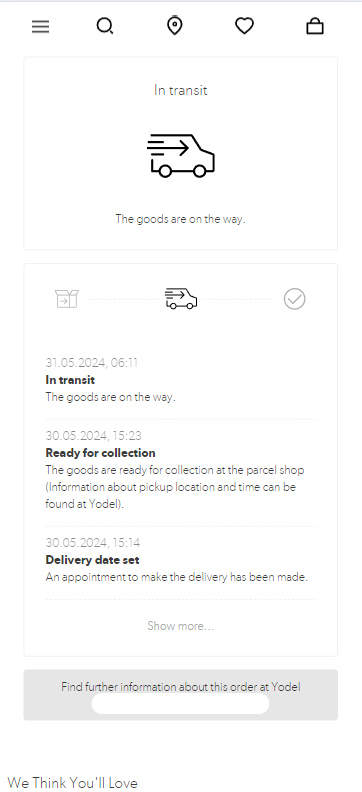Click the We Think You'll Love heading
362x792 pixels.
[72, 783]
